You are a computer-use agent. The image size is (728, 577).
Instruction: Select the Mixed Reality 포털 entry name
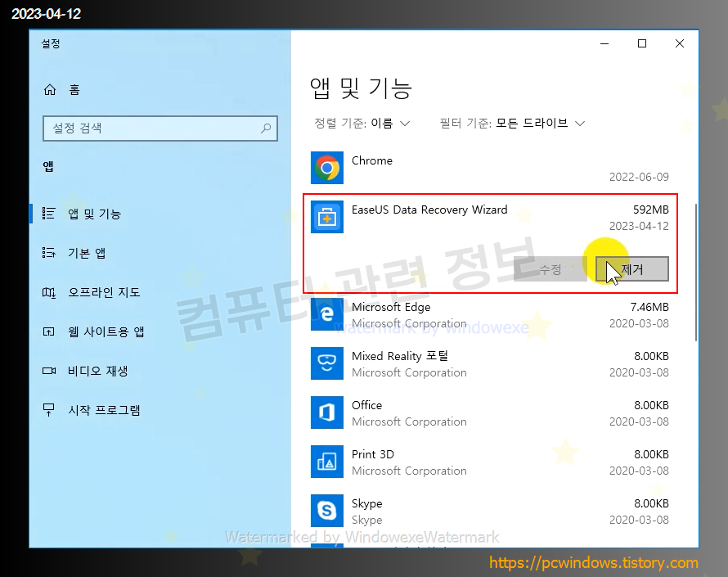(x=400, y=356)
